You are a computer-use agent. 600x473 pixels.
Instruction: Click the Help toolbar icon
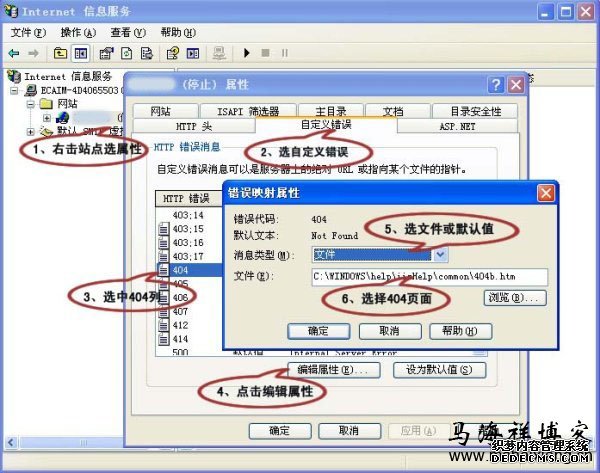click(174, 52)
